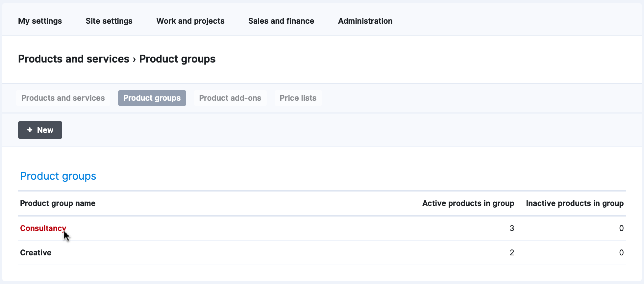Click Products and services breadcrumb heading
This screenshot has height=284, width=644.
(74, 59)
